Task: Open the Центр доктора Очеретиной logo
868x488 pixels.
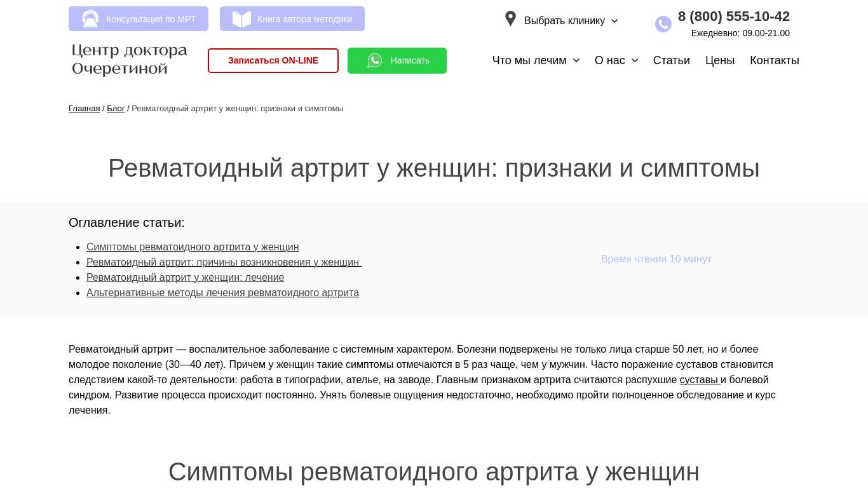Action: point(130,60)
